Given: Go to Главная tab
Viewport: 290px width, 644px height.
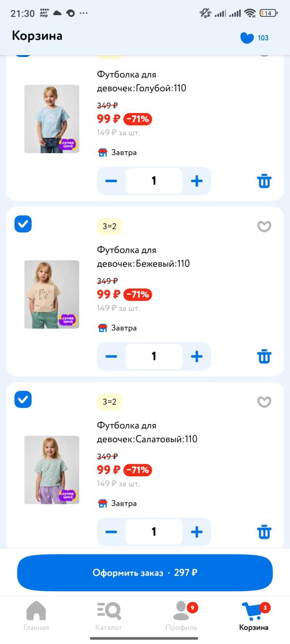Looking at the screenshot, I should click(x=36, y=616).
